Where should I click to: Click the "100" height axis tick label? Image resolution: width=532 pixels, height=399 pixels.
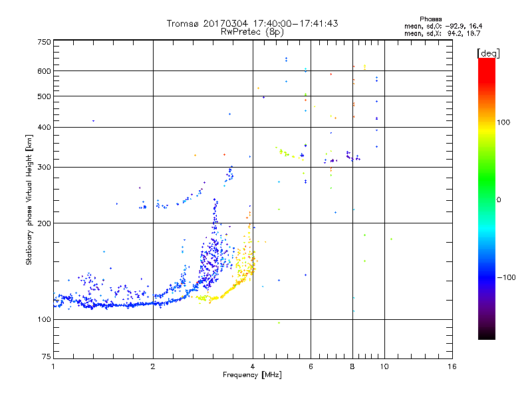[x=44, y=319]
